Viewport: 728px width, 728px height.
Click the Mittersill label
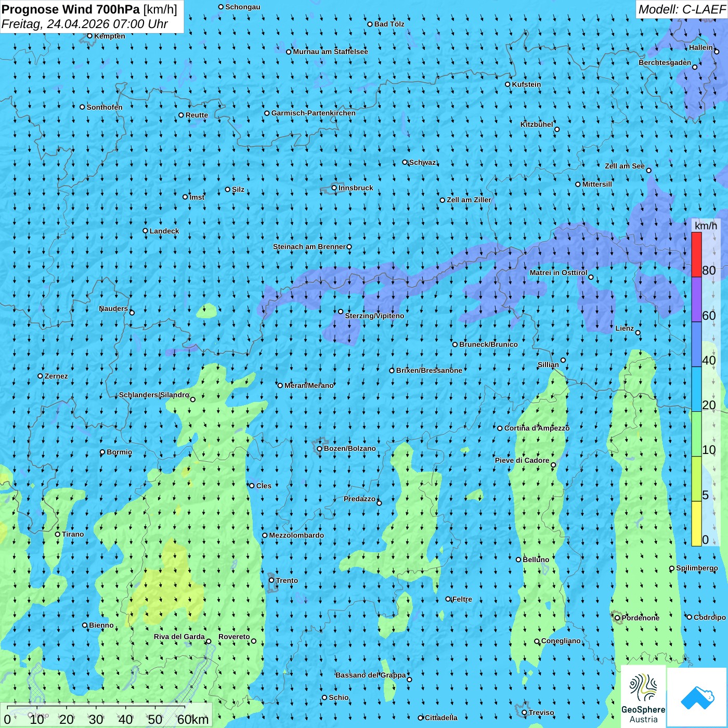coord(597,184)
